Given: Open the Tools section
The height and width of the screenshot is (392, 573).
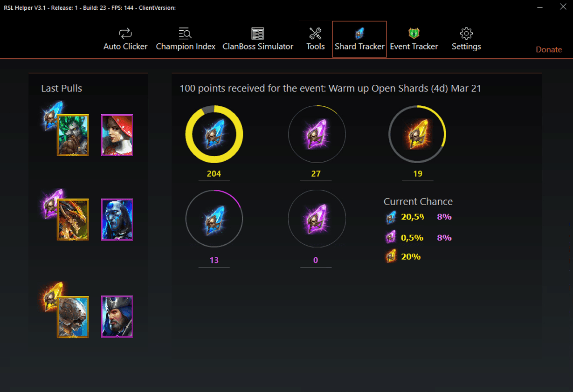Looking at the screenshot, I should point(316,39).
